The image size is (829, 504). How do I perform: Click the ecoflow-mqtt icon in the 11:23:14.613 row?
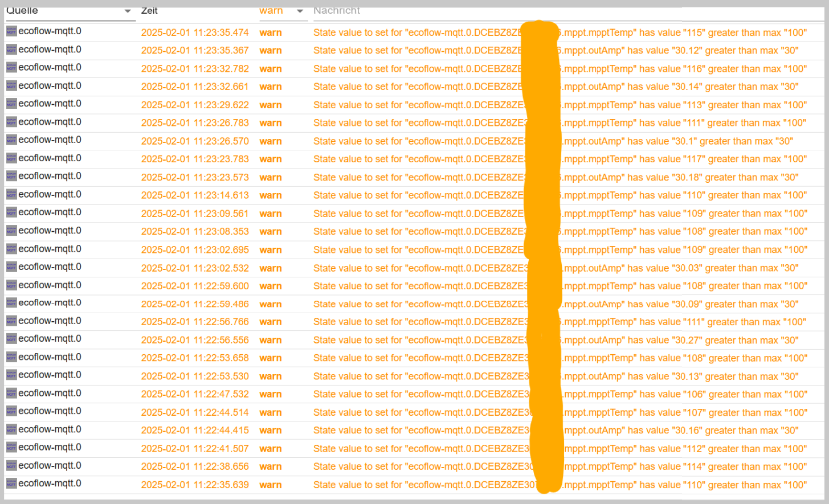pos(11,194)
